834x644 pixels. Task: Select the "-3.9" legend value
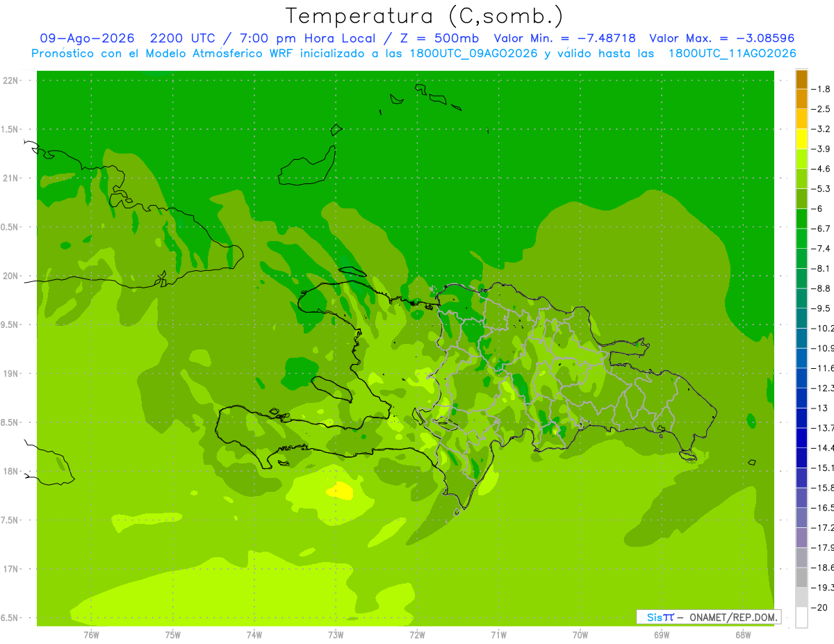pyautogui.click(x=821, y=149)
